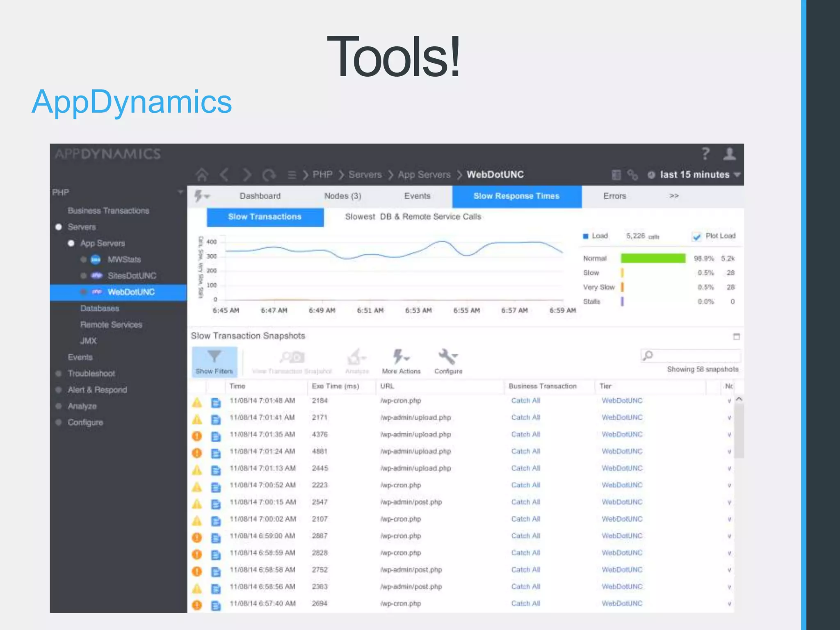Viewport: 840px width, 630px height.
Task: Click the Show Filters funnel button
Action: click(215, 361)
